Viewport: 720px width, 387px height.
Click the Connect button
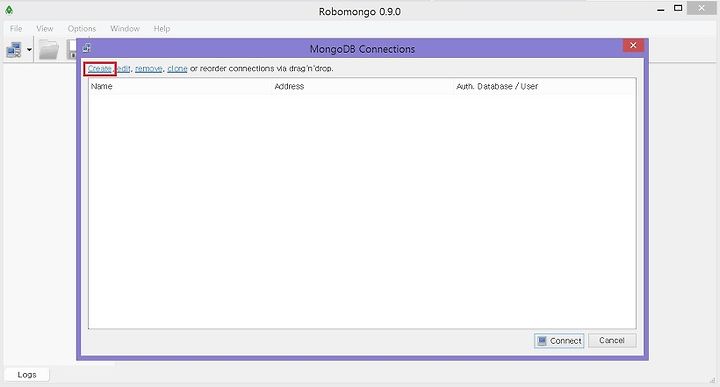(x=559, y=341)
